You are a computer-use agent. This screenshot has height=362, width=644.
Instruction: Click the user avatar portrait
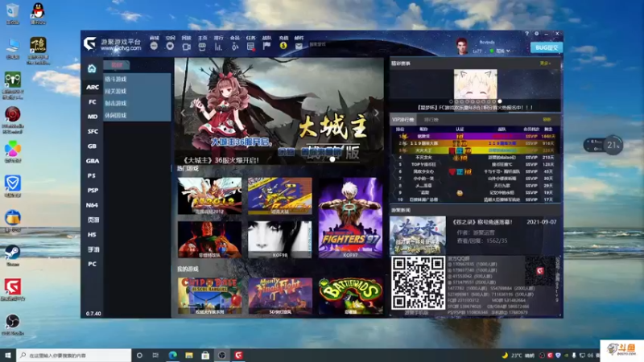(x=462, y=46)
